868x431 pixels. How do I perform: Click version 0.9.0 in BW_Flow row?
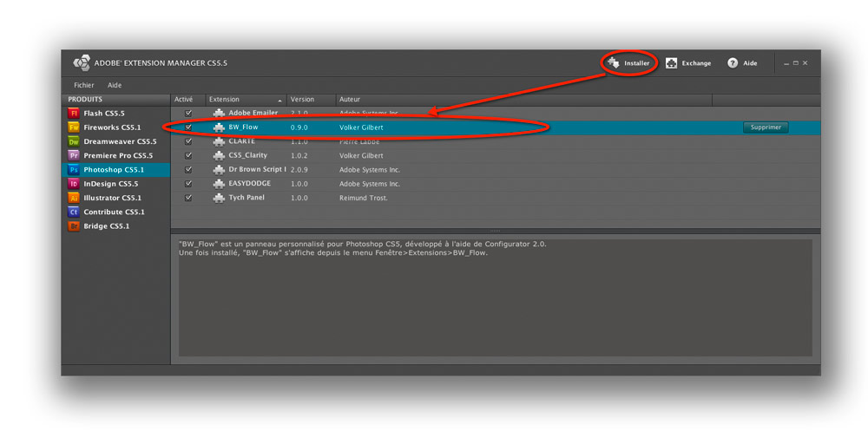(299, 127)
